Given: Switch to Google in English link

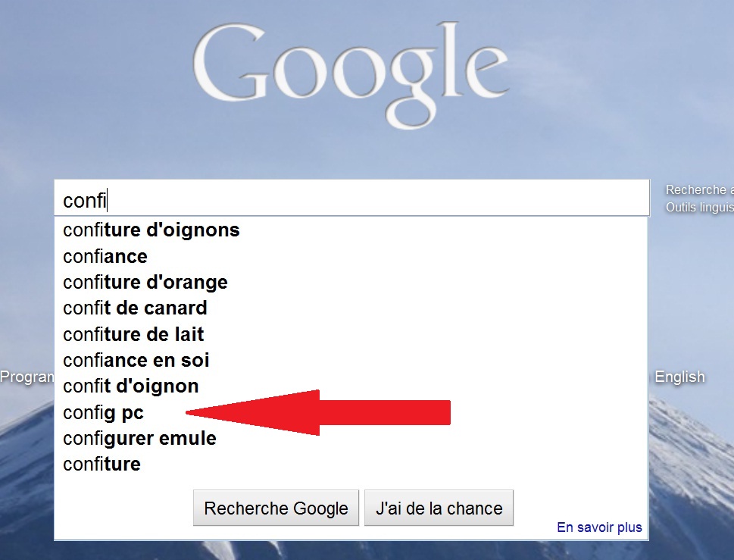Looking at the screenshot, I should click(x=679, y=377).
